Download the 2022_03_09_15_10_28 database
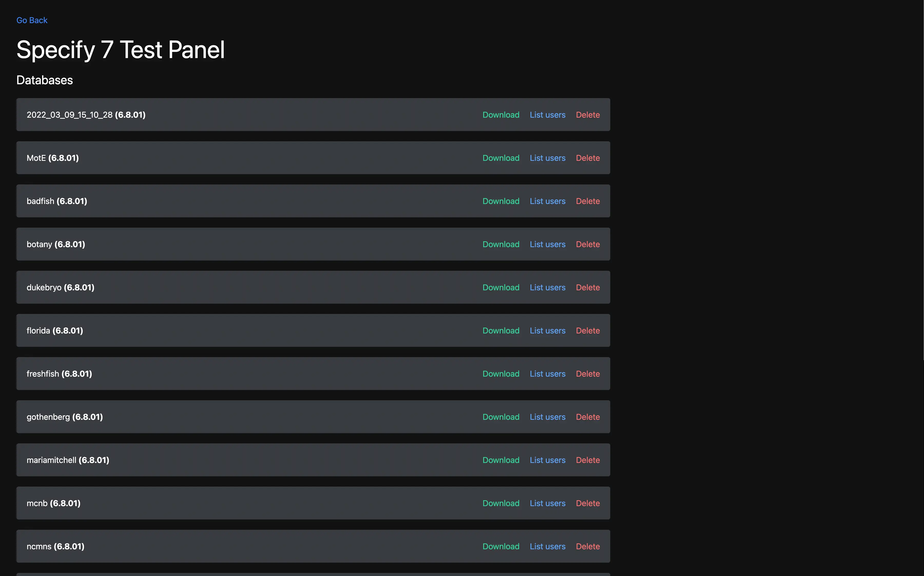The height and width of the screenshot is (576, 924). tap(501, 115)
